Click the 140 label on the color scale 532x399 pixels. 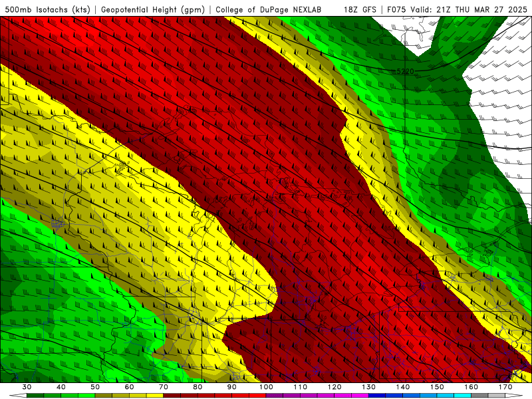(403, 387)
